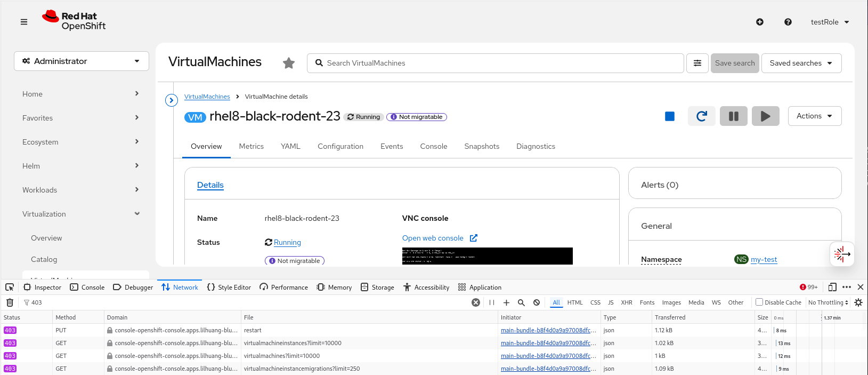
Task: Open Virtualization Overview nav item
Action: click(46, 238)
